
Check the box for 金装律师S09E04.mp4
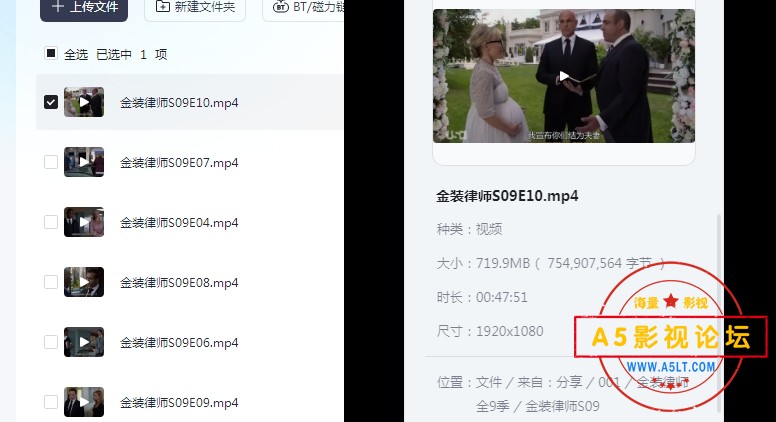pos(51,222)
